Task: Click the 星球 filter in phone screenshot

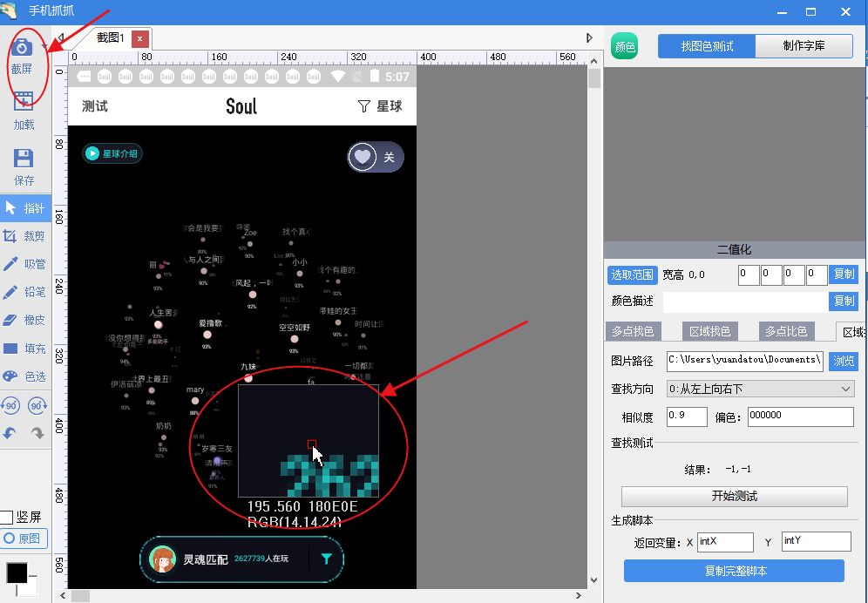Action: tap(380, 106)
